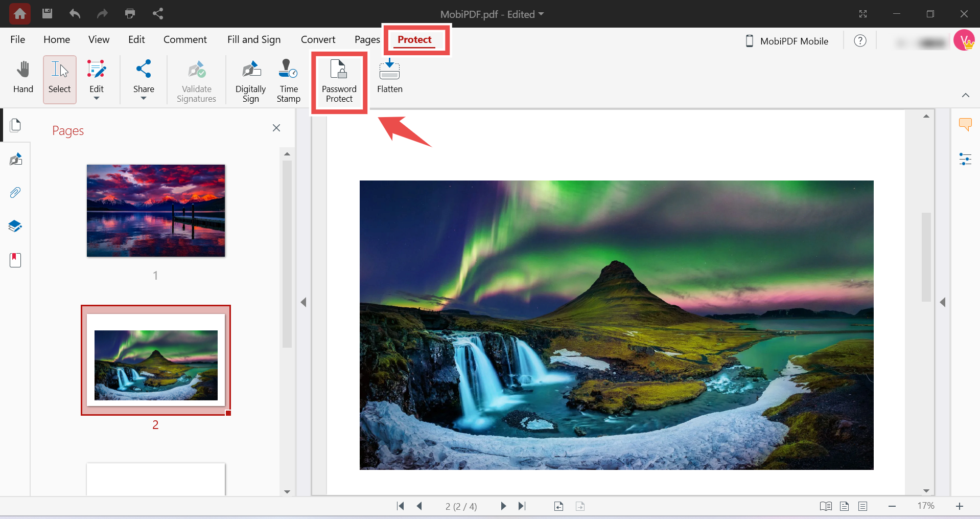Collapse the ribbon with chevron
980x519 pixels.
coord(966,95)
